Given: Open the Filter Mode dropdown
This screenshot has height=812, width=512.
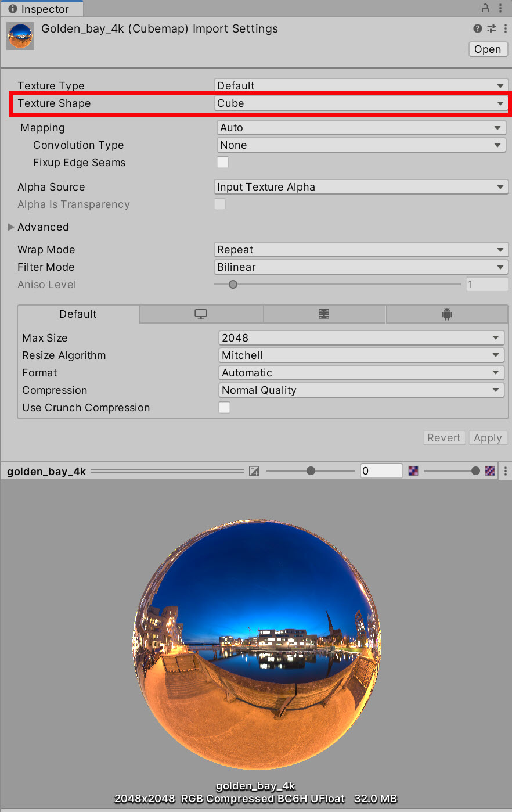Looking at the screenshot, I should pyautogui.click(x=361, y=267).
